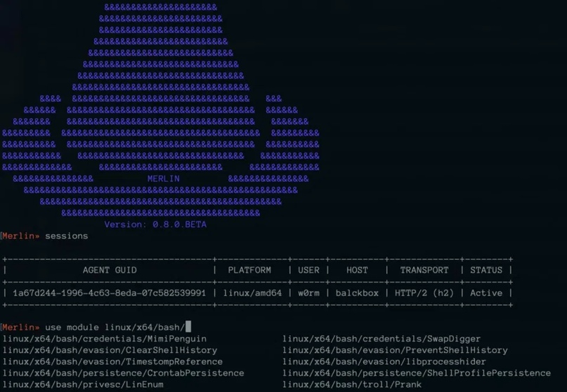The width and height of the screenshot is (567, 392).
Task: Click the terminal cursor block after bash/
Action: coord(188,327)
